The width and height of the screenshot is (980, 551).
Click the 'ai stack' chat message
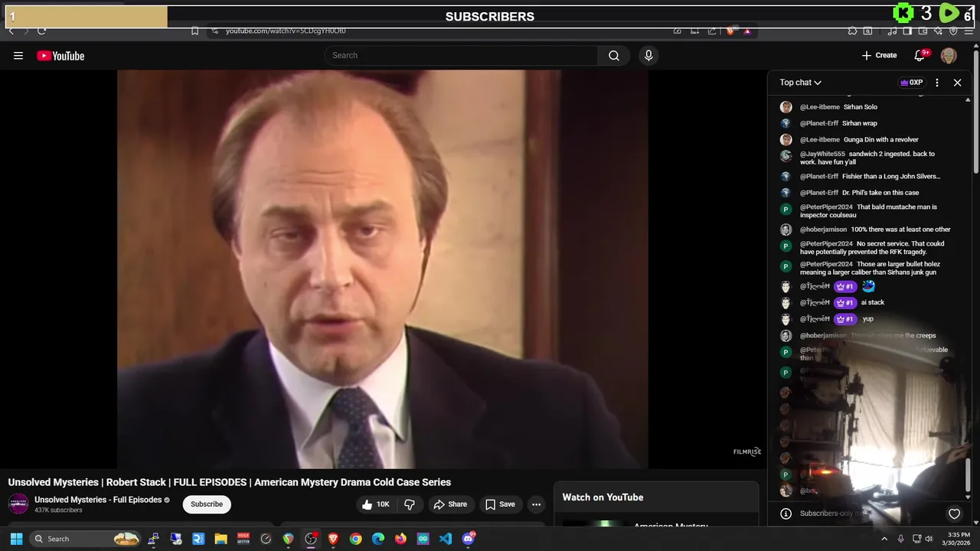pos(873,302)
